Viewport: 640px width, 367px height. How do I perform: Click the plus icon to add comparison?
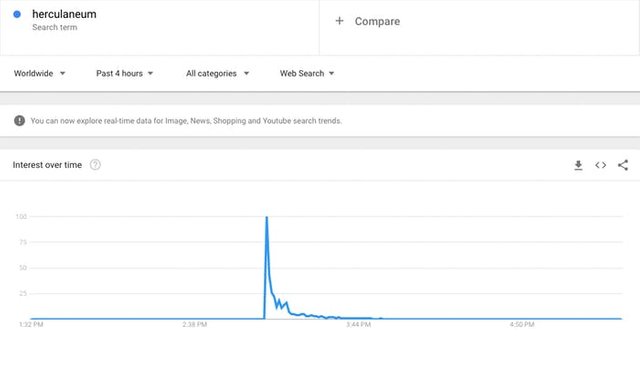point(339,21)
